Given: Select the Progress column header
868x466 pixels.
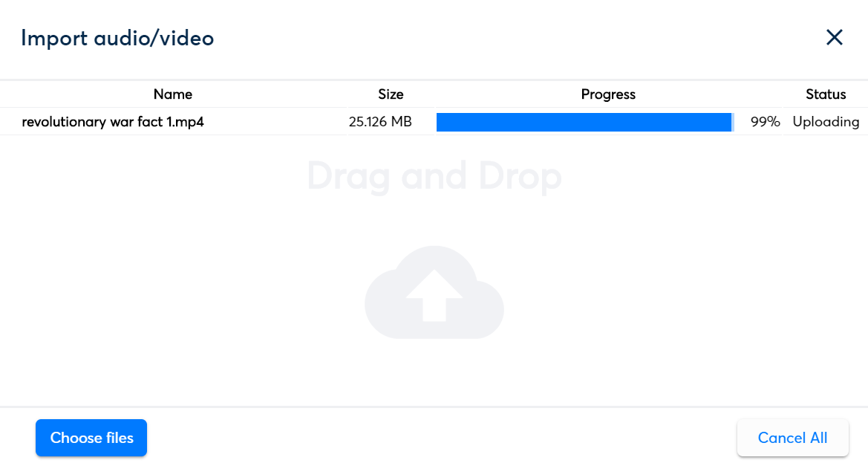Looking at the screenshot, I should (x=608, y=94).
